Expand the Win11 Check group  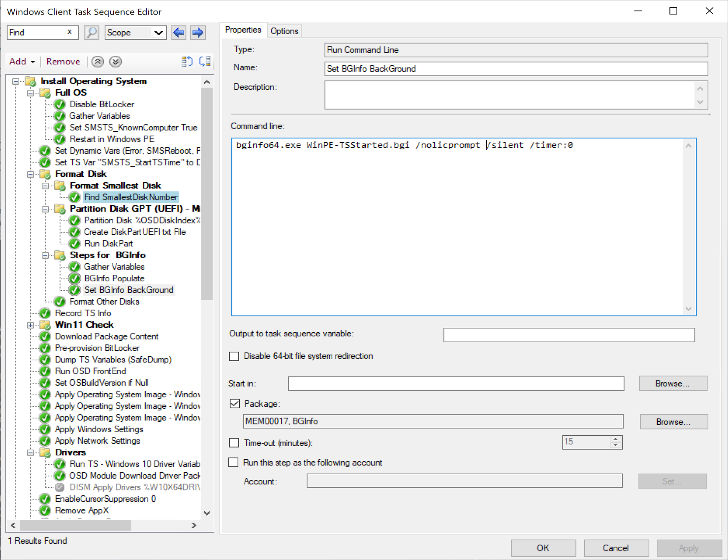pos(30,325)
